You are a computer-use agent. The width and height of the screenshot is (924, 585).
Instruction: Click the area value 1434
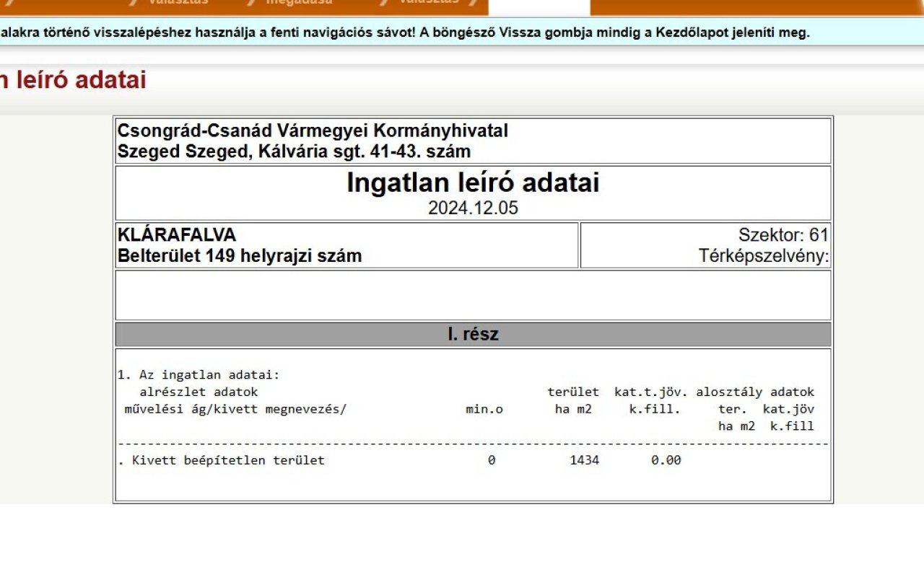point(584,460)
